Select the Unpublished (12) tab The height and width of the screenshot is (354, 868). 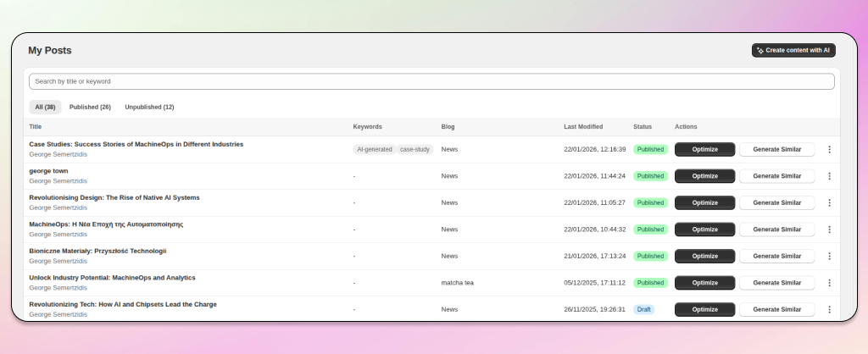[x=149, y=108]
